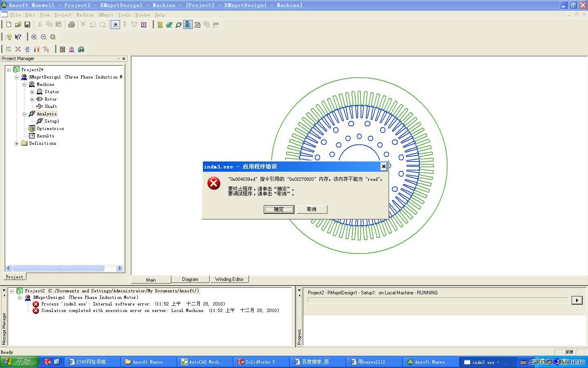The image size is (588, 368).
Task: Switch to the Diagram tab
Action: tap(190, 279)
